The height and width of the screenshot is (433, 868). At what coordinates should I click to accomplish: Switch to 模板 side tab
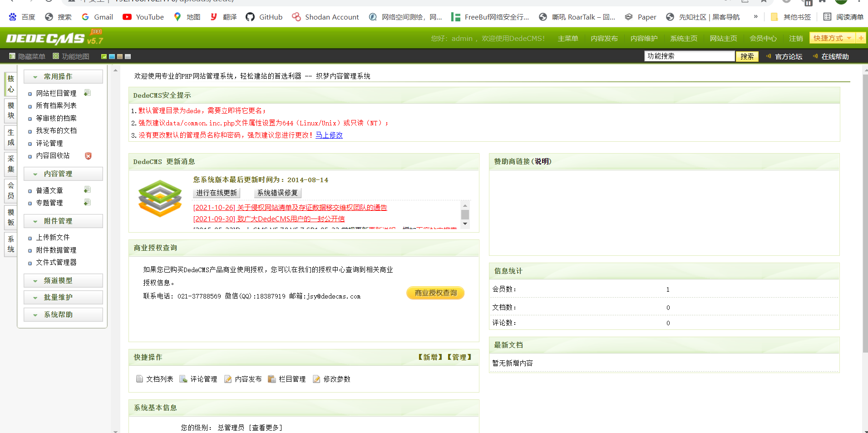coord(11,217)
